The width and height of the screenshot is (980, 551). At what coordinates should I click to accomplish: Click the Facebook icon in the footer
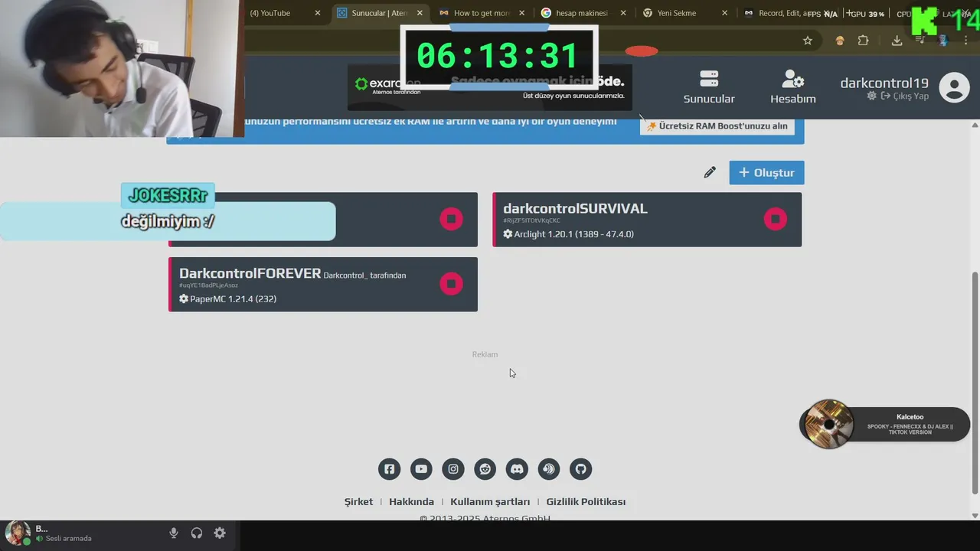coord(389,469)
